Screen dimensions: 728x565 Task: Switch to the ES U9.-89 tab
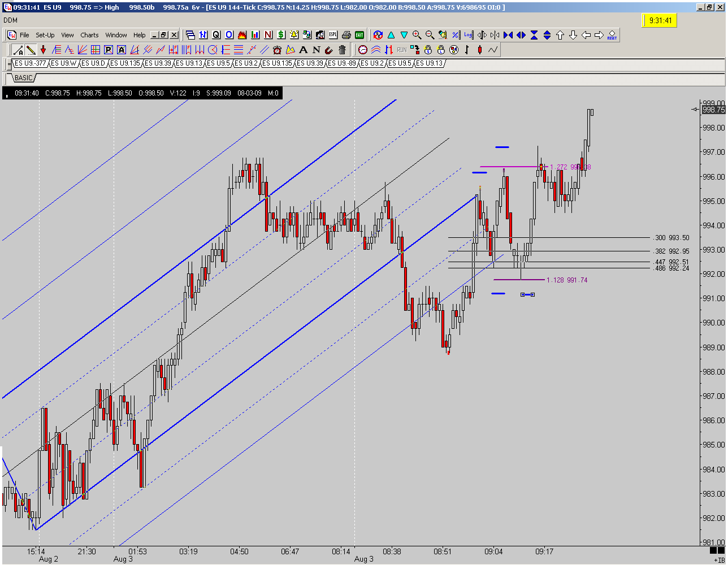tap(341, 63)
